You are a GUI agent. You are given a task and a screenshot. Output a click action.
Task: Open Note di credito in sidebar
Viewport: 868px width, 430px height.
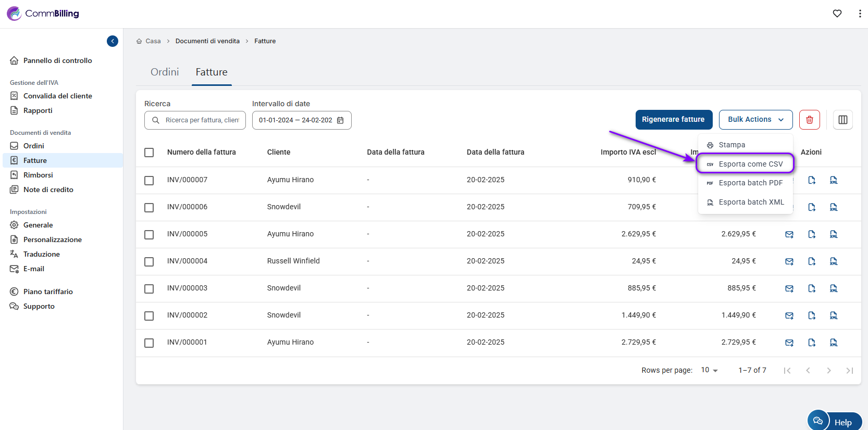pos(48,189)
